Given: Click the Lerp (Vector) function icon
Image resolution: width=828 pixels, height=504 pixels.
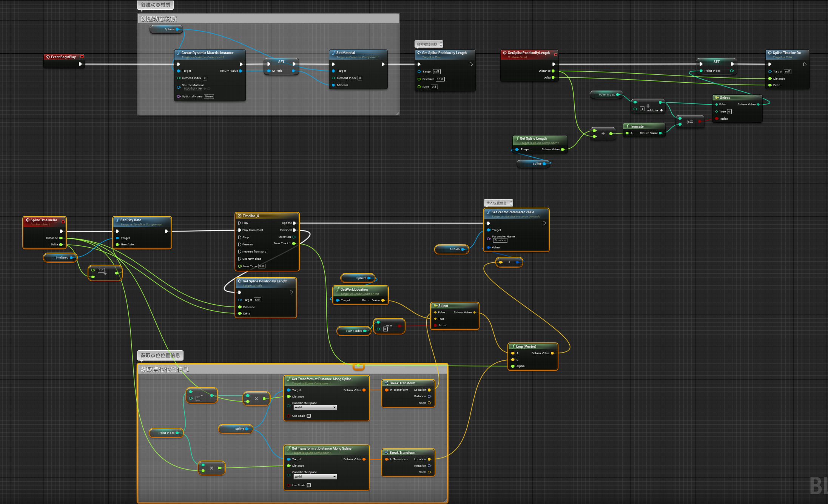Looking at the screenshot, I should (513, 347).
